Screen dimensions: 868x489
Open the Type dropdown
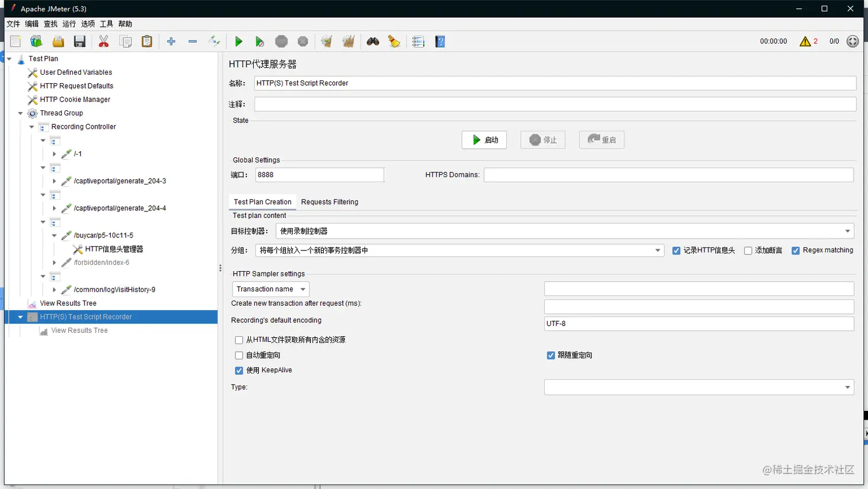[699, 387]
